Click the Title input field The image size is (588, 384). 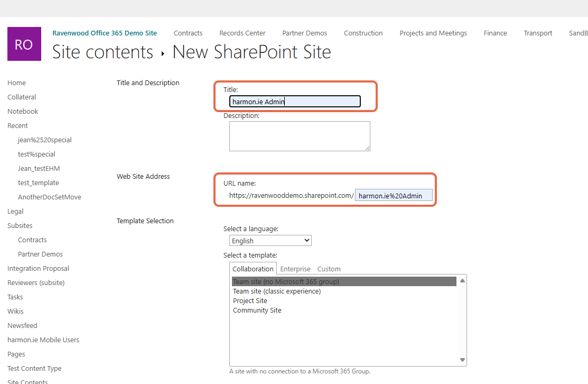(x=295, y=102)
